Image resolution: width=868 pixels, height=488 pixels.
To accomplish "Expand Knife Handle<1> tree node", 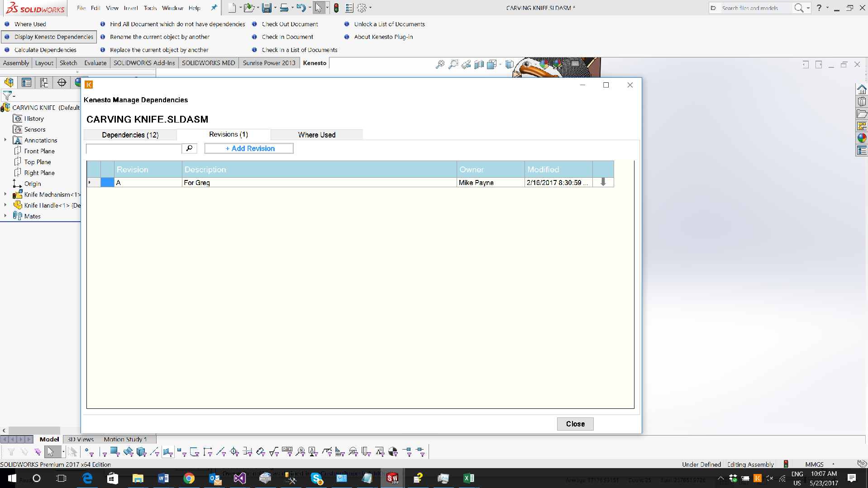I will tap(5, 205).
